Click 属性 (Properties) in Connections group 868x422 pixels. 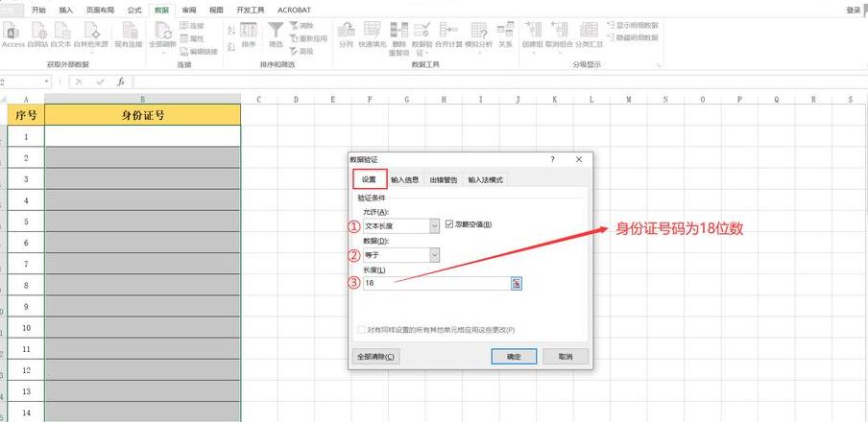[x=192, y=38]
